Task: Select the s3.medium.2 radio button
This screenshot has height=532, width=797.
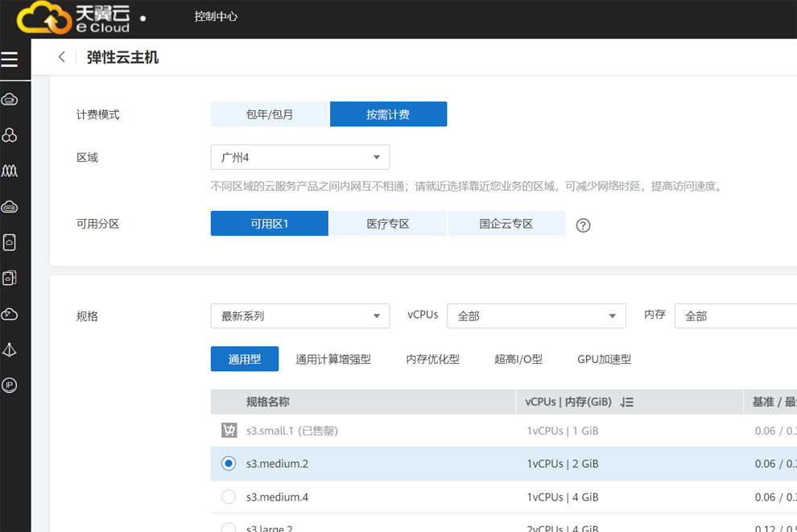Action: [229, 464]
